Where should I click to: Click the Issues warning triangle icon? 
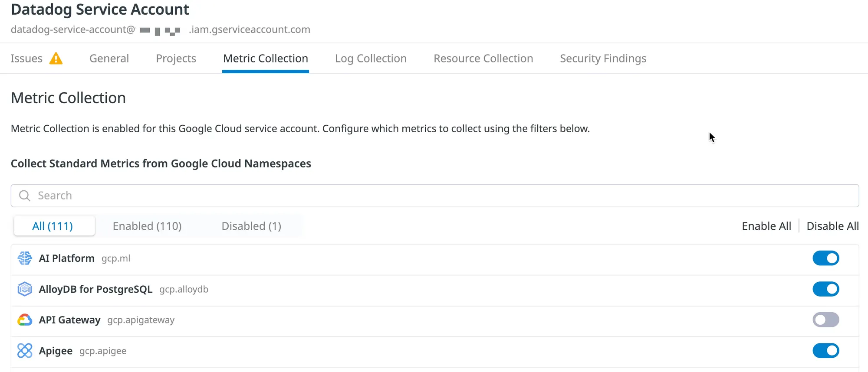point(56,58)
